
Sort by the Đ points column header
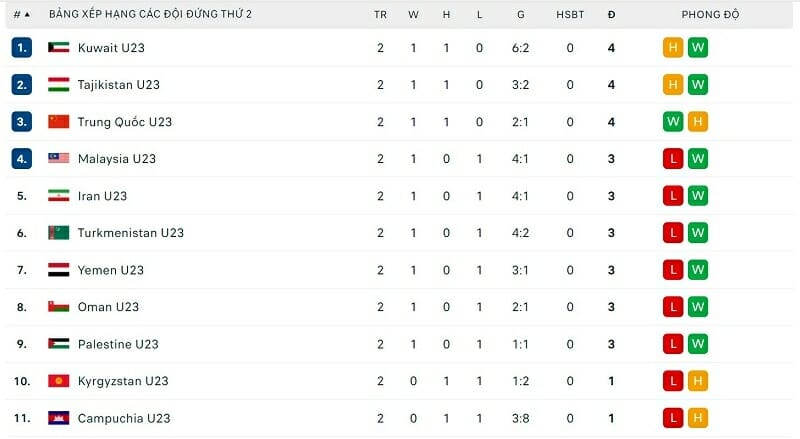611,15
